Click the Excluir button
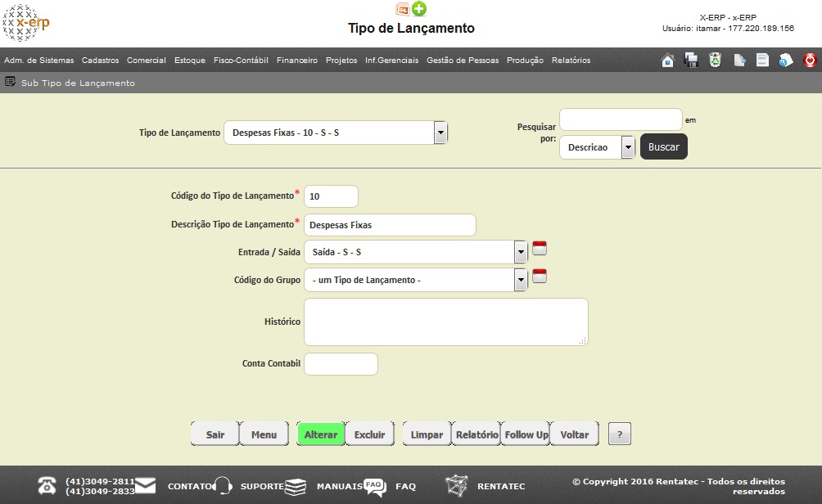Viewport: 822px width, 504px height. 369,434
